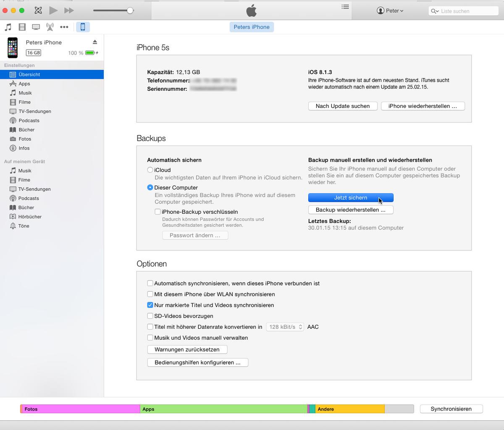Screen dimensions: 504x430
Task: Open Bücher under Auf meinem Gerät
Action: (52, 207)
